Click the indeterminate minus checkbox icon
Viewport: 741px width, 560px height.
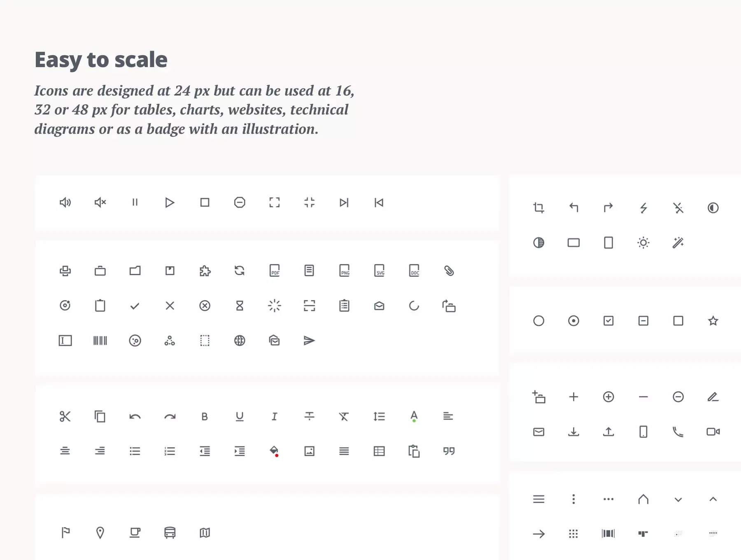pyautogui.click(x=643, y=321)
